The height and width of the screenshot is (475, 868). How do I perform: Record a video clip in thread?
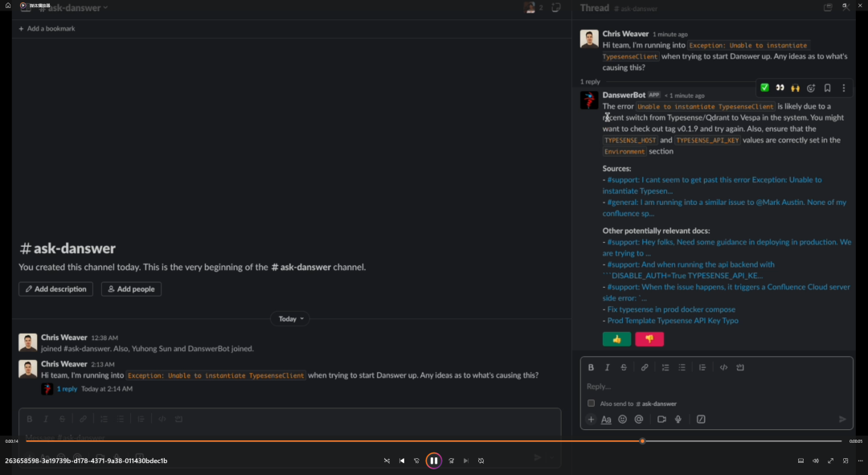(x=661, y=419)
